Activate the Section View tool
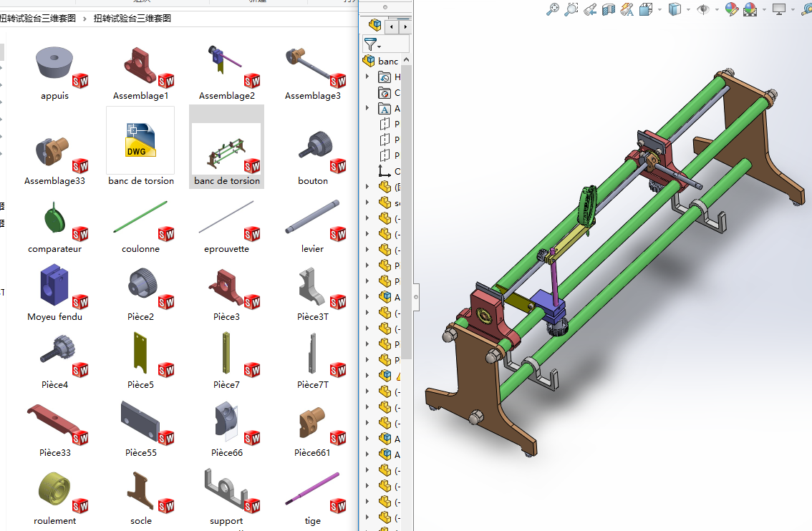This screenshot has width=812, height=531. tap(608, 9)
